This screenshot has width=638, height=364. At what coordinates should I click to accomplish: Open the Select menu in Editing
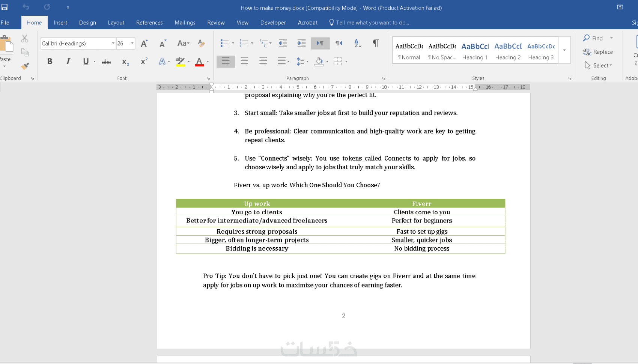[x=598, y=65]
